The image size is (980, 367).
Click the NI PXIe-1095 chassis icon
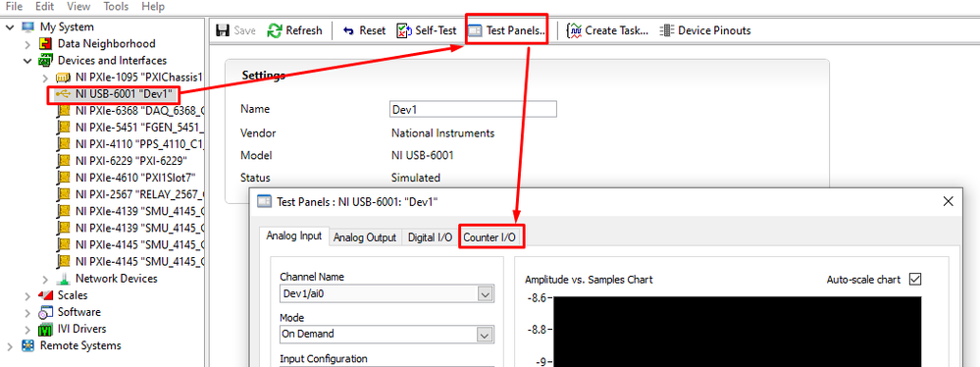click(x=63, y=78)
